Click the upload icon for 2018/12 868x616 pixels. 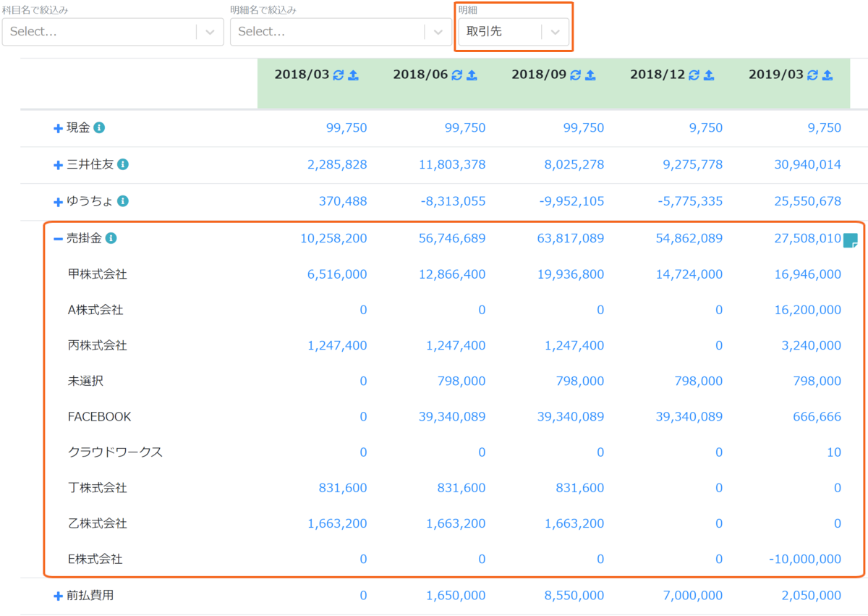coord(709,75)
